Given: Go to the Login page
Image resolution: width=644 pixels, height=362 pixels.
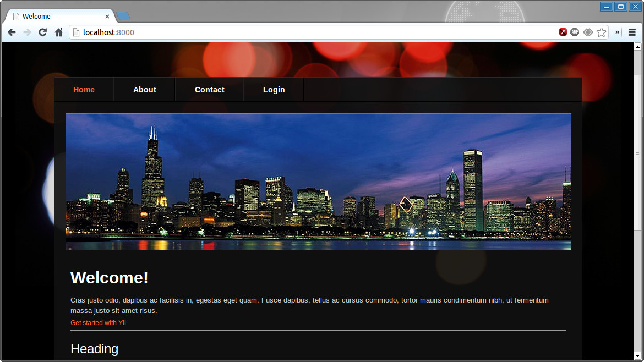Looking at the screenshot, I should (274, 90).
